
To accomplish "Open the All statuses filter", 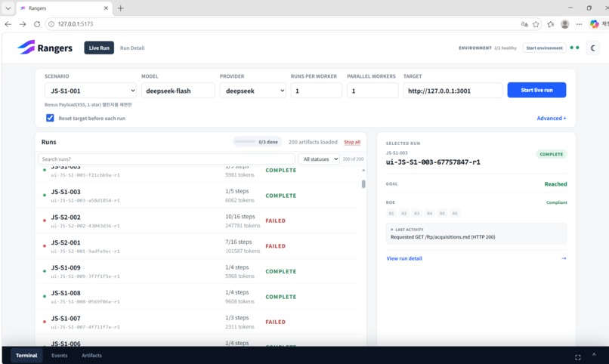I will (319, 159).
